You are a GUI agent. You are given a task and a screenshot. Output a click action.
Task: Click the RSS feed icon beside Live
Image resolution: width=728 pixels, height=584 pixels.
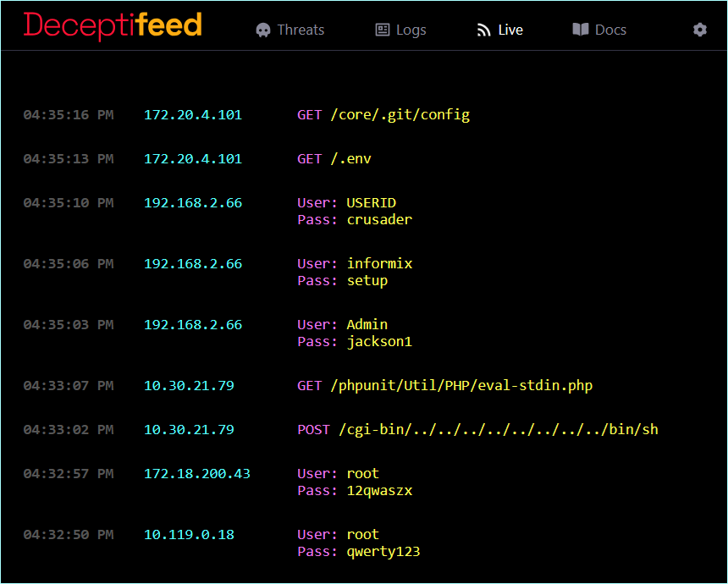point(484,30)
